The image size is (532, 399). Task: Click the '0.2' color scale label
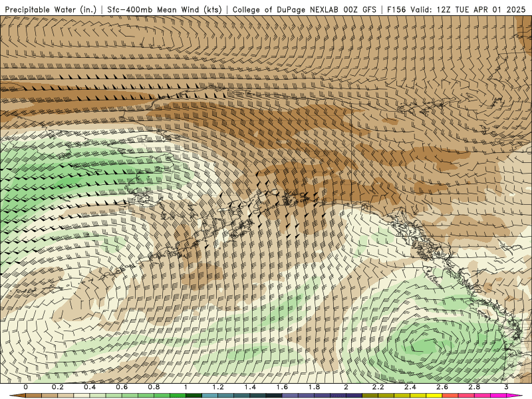tap(58, 387)
